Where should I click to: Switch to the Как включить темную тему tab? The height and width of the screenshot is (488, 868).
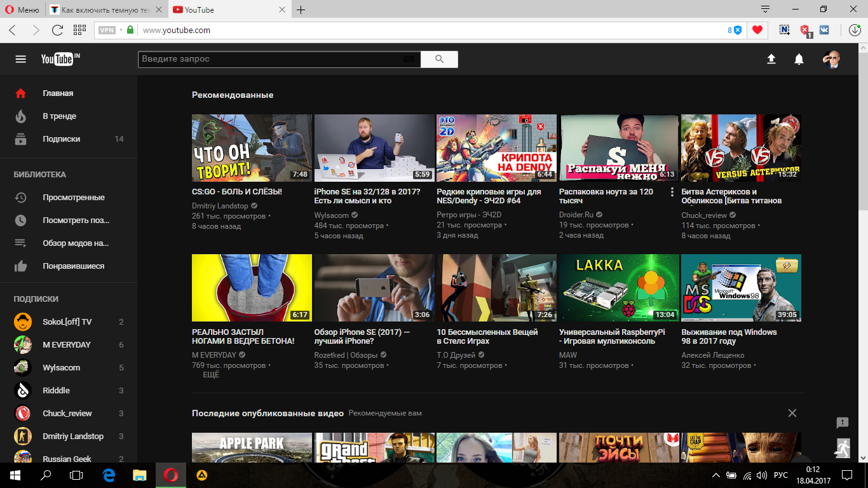point(107,10)
